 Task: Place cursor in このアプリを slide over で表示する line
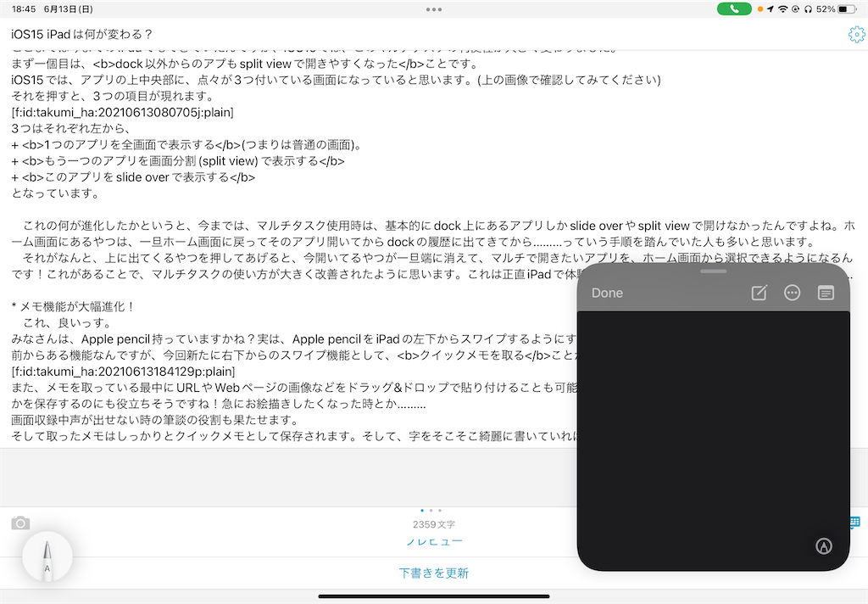point(133,177)
